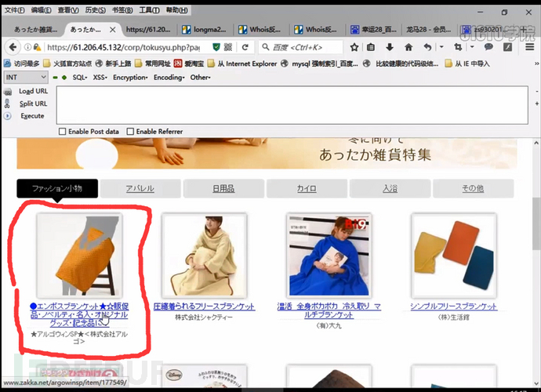Open the 历史(S) menu
Screen dimensions: 541x392
[95, 10]
